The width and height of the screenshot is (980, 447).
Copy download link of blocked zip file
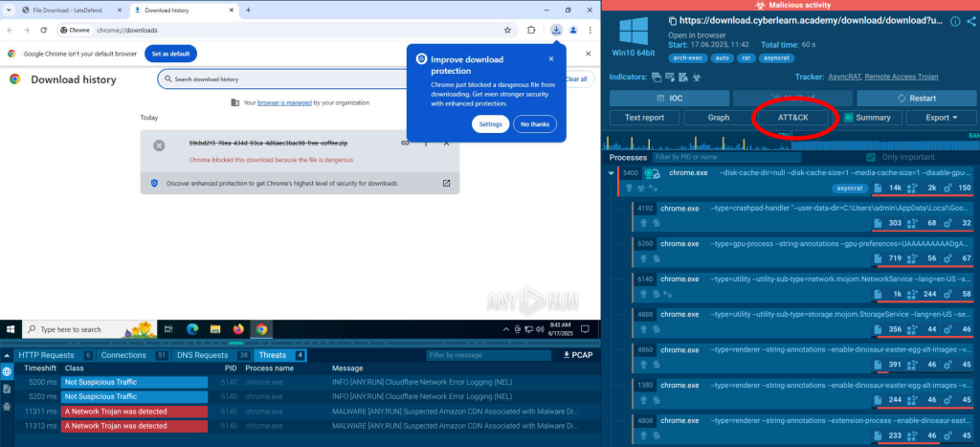pyautogui.click(x=405, y=144)
